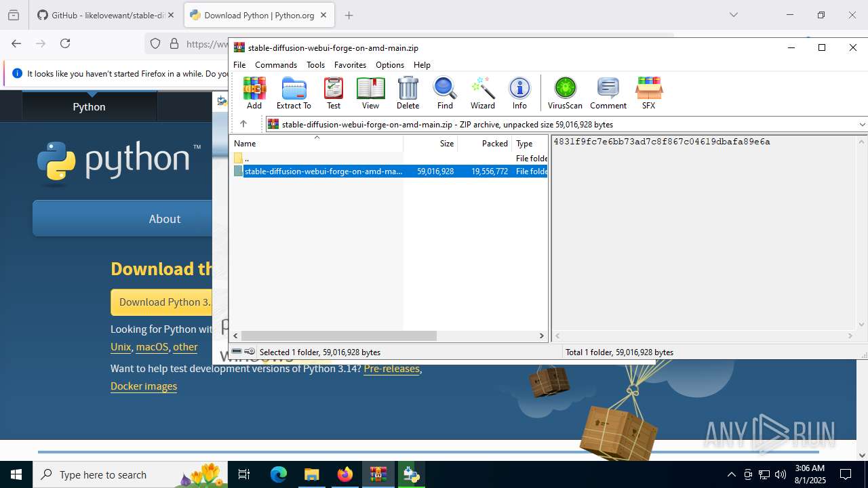
Task: Open the File menu in WinRAR
Action: 239,65
